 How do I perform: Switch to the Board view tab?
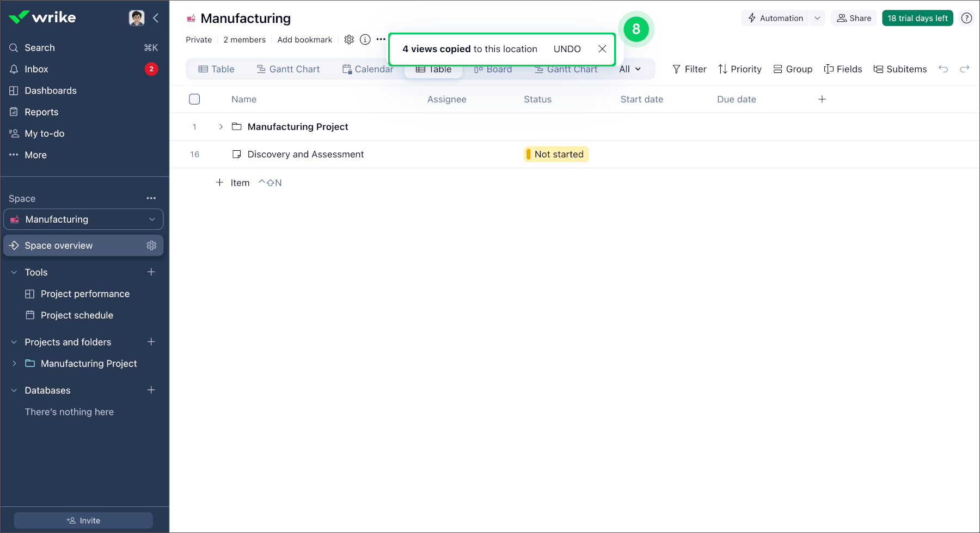(x=493, y=70)
